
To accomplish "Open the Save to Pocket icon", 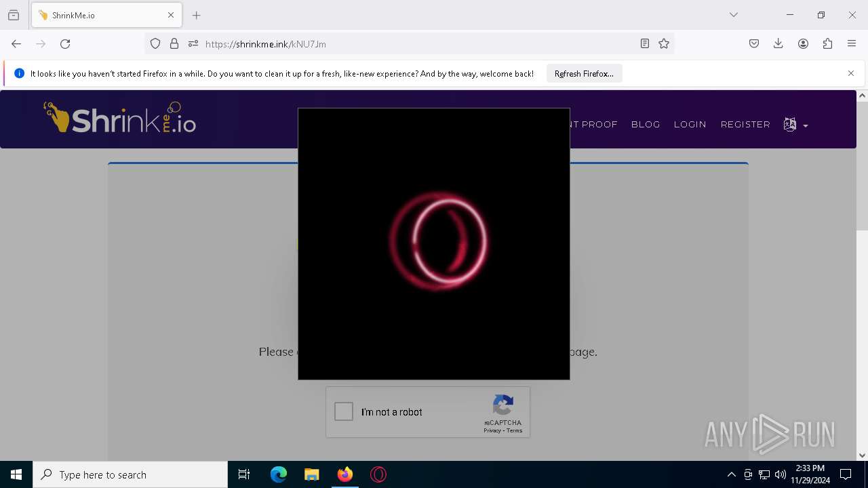I will (x=754, y=43).
